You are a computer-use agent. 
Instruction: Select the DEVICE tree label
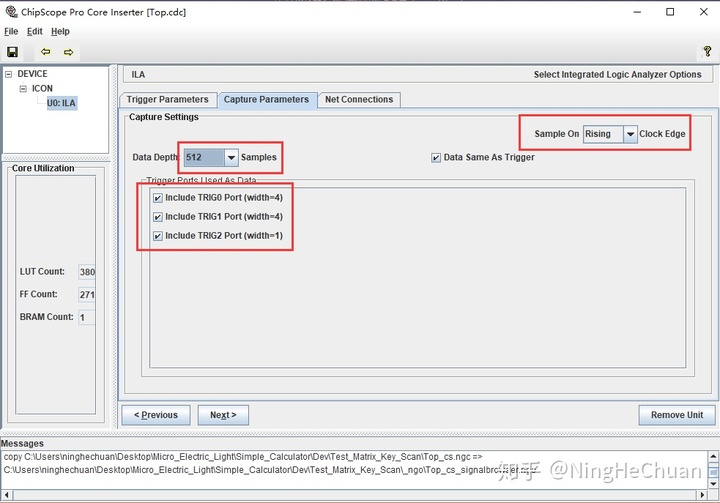click(x=32, y=74)
